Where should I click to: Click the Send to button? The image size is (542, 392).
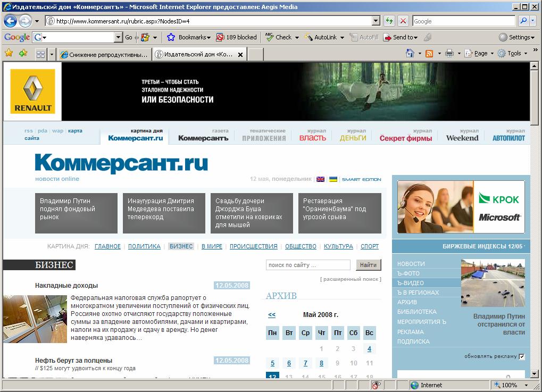401,37
